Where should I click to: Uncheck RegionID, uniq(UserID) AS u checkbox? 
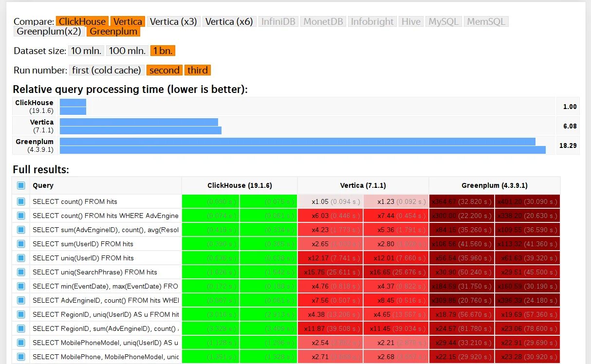[21, 314]
